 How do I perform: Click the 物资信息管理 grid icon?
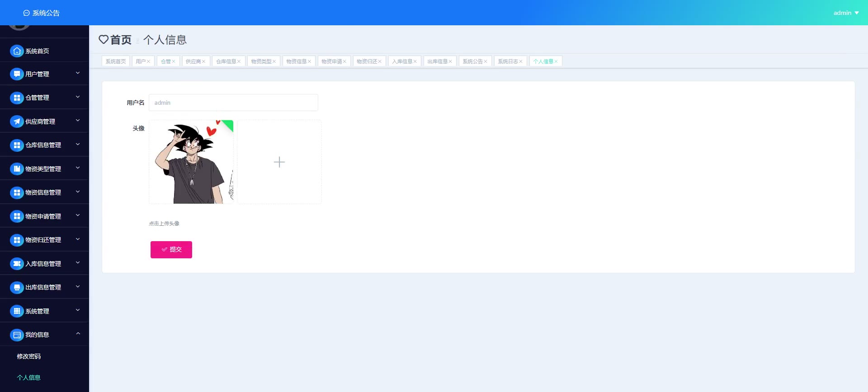17,192
